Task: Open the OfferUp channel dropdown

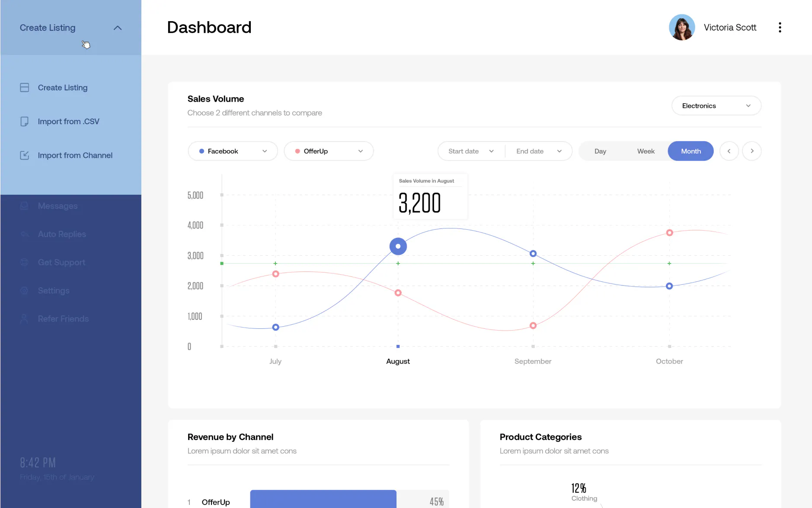Action: click(x=329, y=151)
